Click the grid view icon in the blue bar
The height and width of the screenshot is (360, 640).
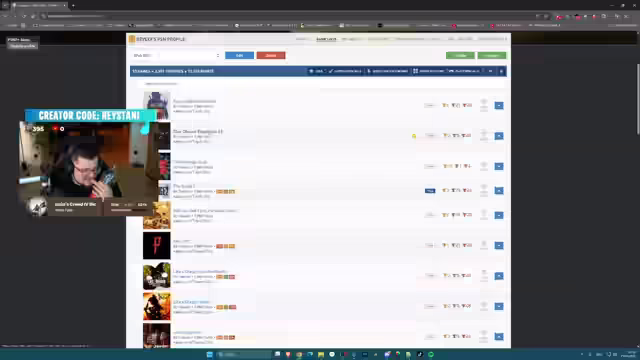415,71
